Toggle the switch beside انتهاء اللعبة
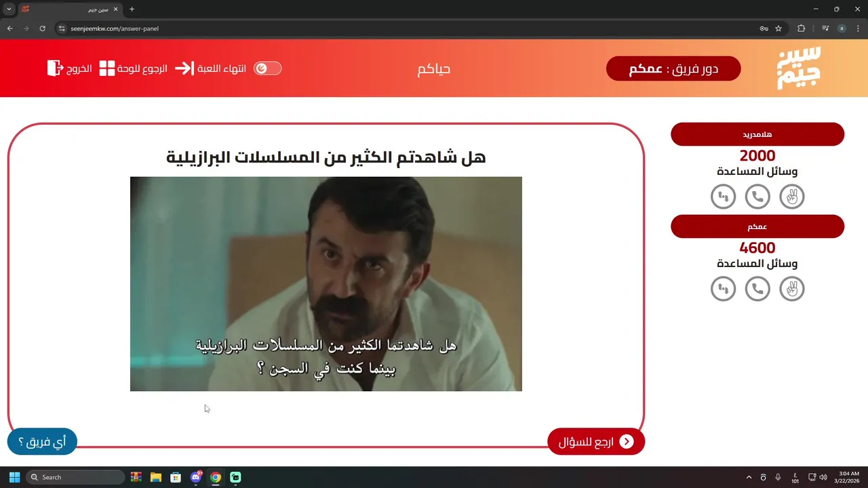868x488 pixels. coord(267,68)
